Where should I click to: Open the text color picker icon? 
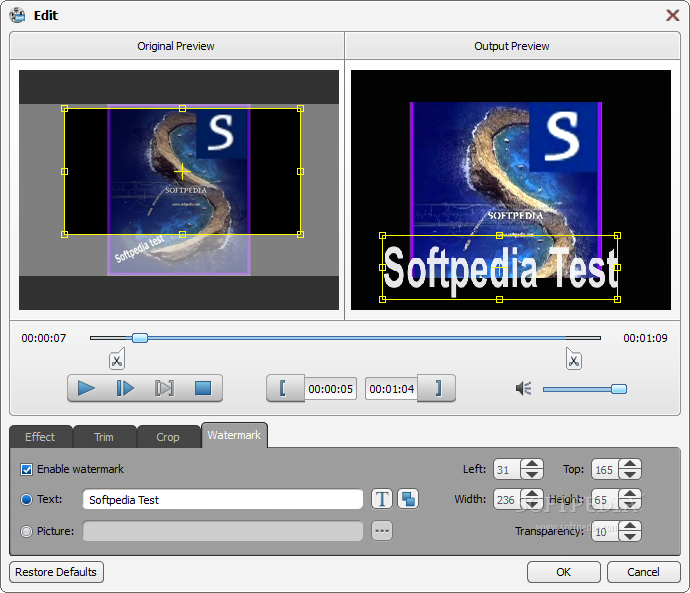point(408,499)
